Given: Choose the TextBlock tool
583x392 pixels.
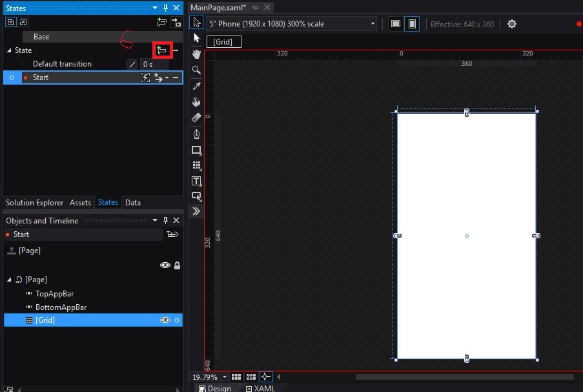Looking at the screenshot, I should click(x=196, y=181).
